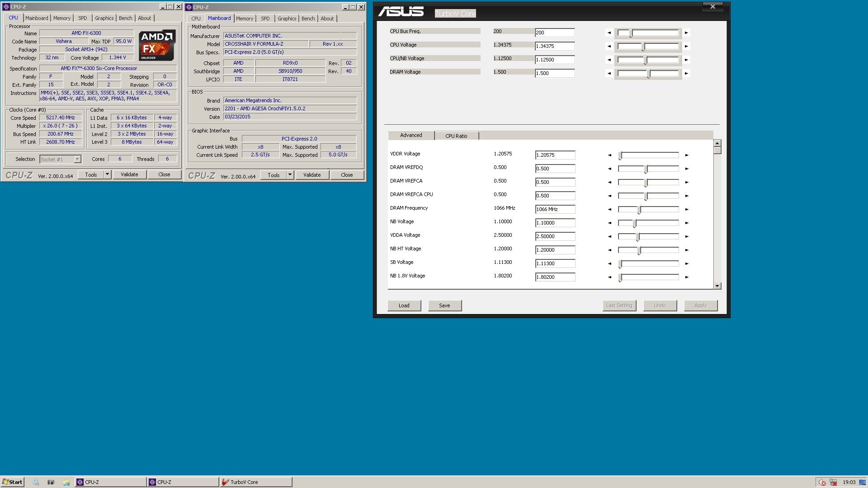Viewport: 868px width, 488px height.
Task: Click the right arrow for CPU Bus Freq.
Action: [x=686, y=33]
